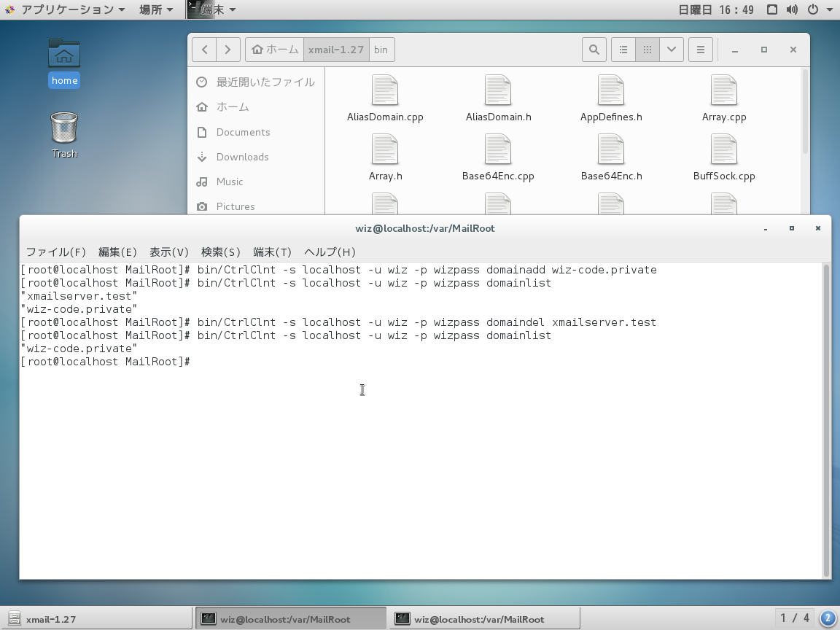Click the domainadd wiz-code.private command line
Screen dimensions: 840x630
tap(338, 270)
